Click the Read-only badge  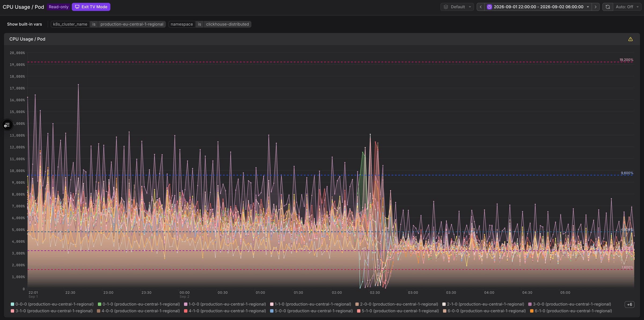58,7
